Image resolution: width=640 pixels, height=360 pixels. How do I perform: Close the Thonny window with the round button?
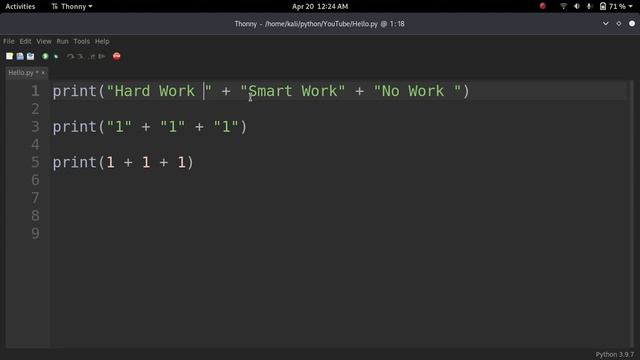(632, 24)
